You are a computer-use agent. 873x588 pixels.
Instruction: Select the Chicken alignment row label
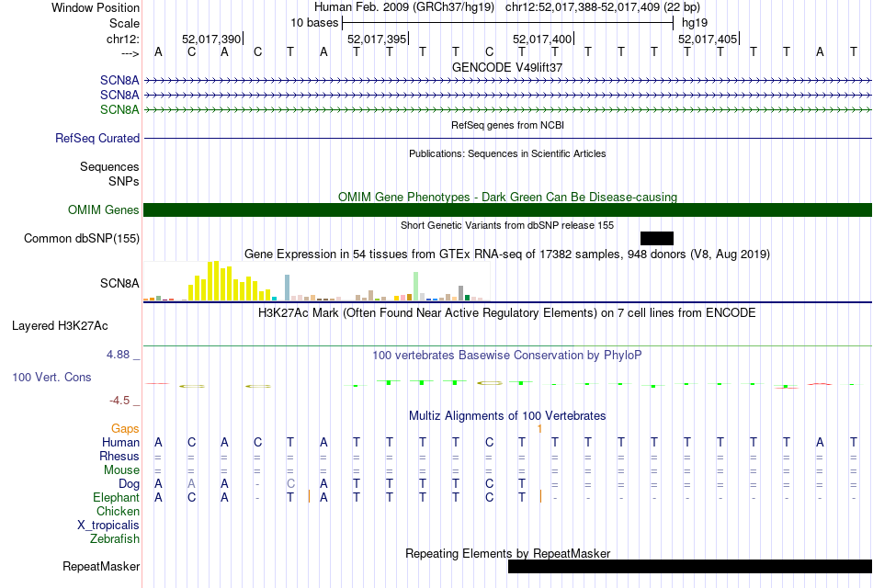(x=118, y=511)
